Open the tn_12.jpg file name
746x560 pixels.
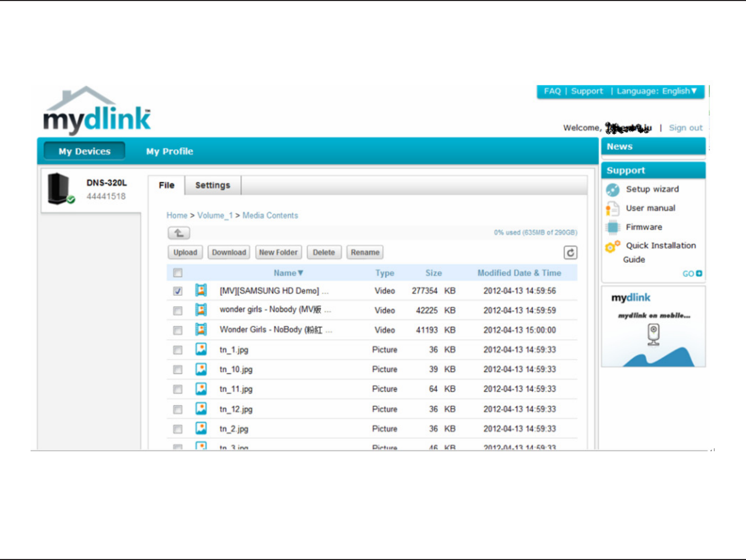pos(236,409)
